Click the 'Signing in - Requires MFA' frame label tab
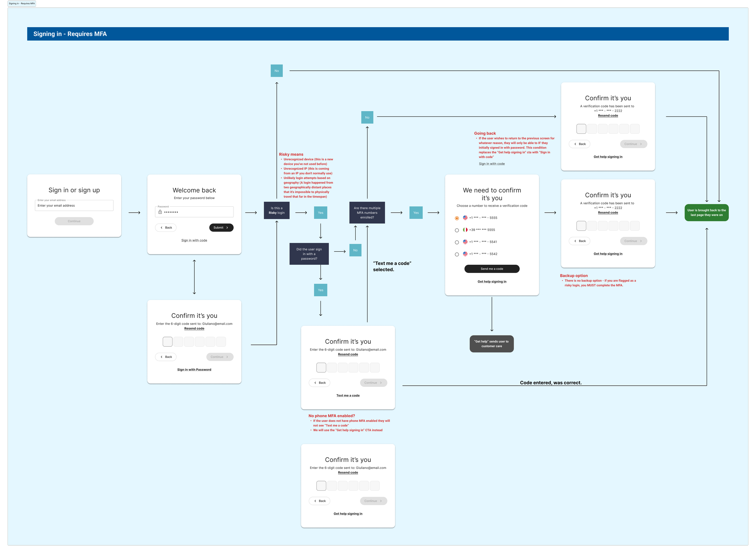This screenshot has height=553, width=756. [x=22, y=3]
